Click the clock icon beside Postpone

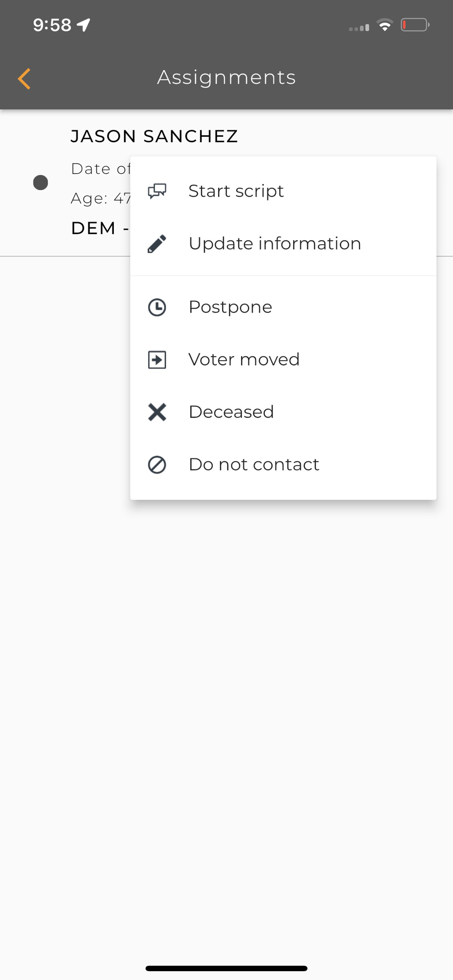[157, 307]
